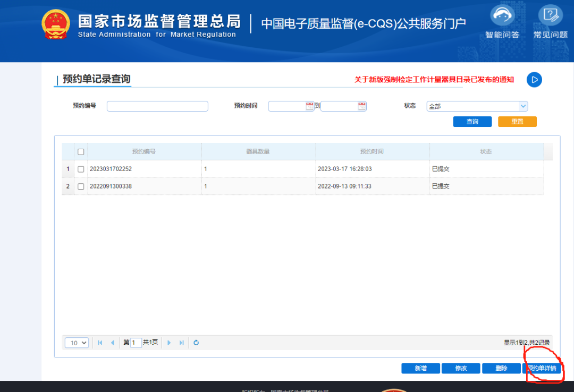Open the 常见问题 FAQ icon
The width and height of the screenshot is (574, 392).
(550, 14)
